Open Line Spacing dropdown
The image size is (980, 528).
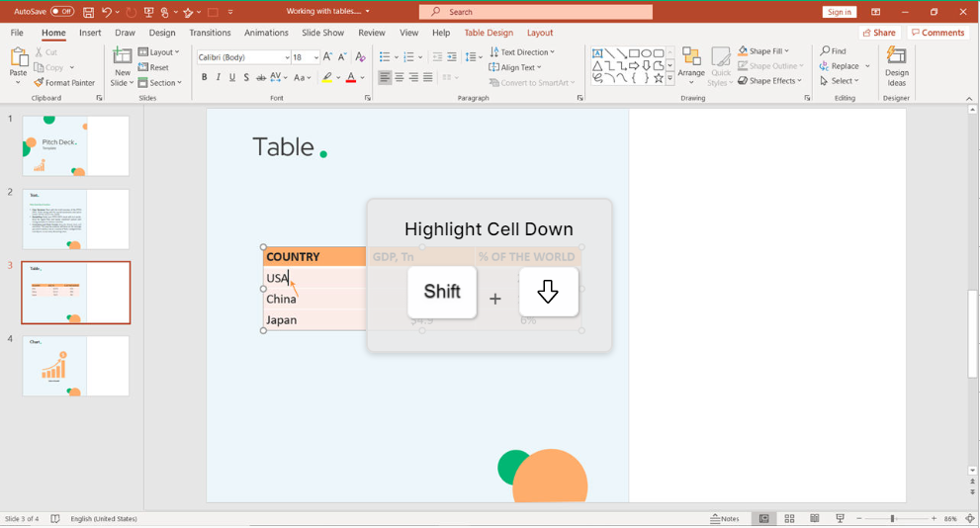pos(474,57)
